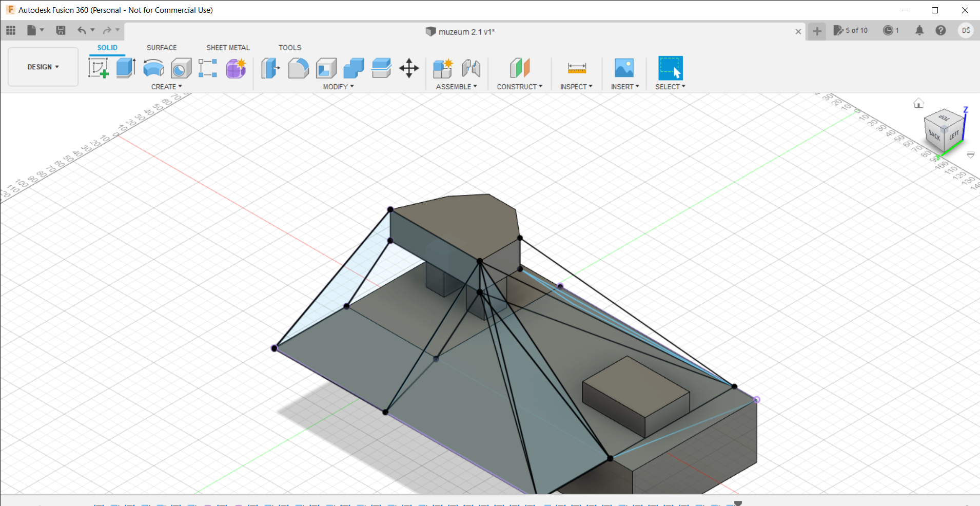Expand the CONSTRUCT menu
The image size is (980, 506).
(519, 87)
